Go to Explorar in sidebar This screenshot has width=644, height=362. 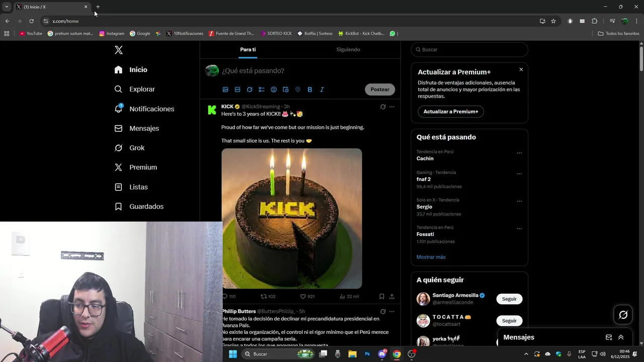[135, 89]
